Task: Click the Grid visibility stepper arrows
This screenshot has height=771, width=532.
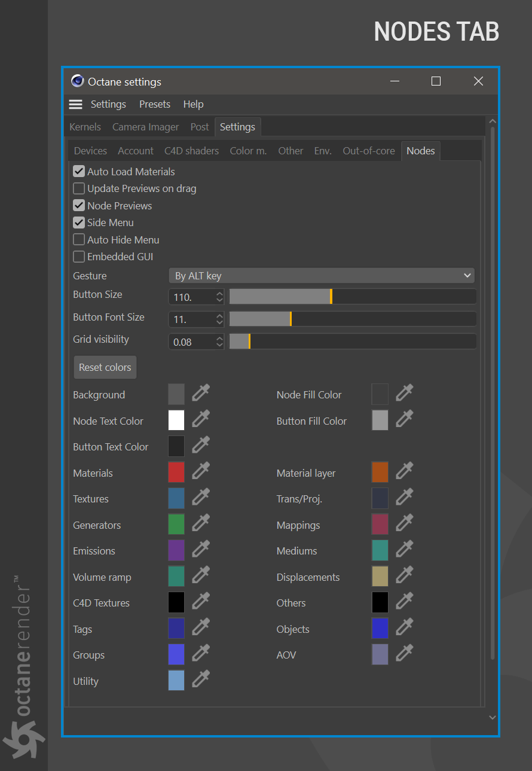Action: click(x=219, y=342)
